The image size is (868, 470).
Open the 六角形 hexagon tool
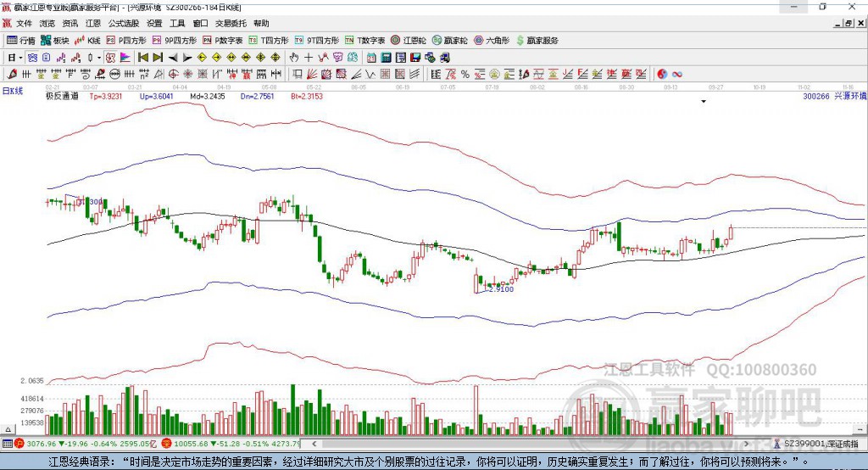491,41
